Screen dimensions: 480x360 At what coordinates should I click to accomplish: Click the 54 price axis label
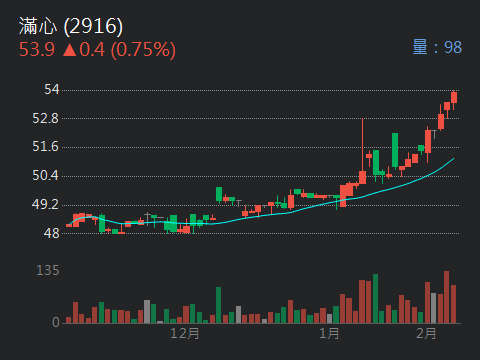52,89
